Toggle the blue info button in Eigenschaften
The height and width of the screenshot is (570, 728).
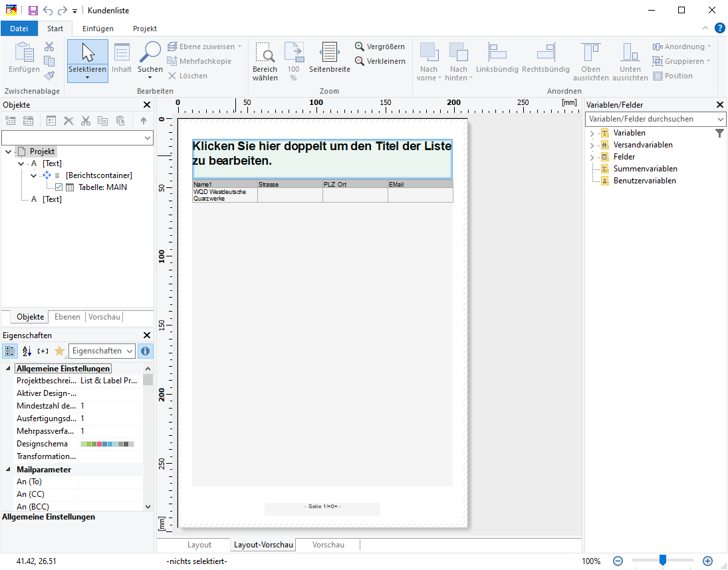tap(145, 351)
